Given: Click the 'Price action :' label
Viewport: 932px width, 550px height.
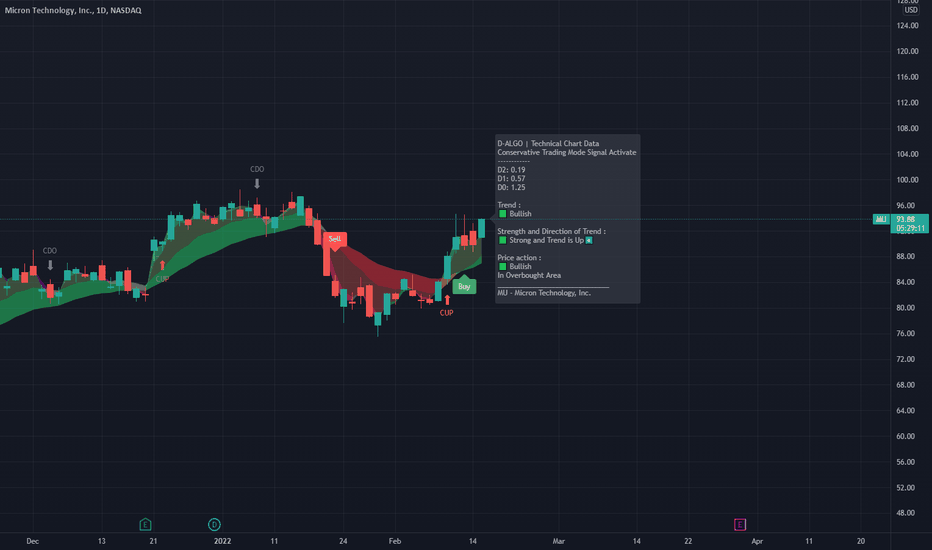Looking at the screenshot, I should (x=519, y=257).
